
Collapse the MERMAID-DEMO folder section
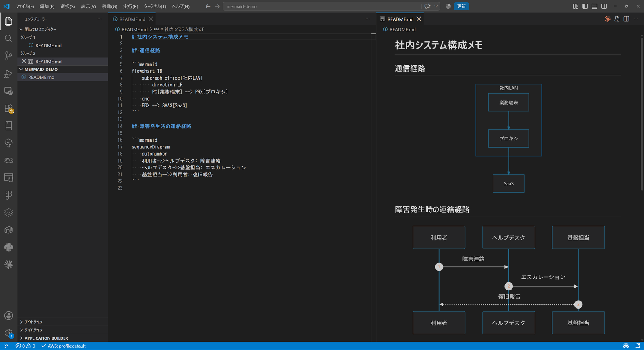63,69
